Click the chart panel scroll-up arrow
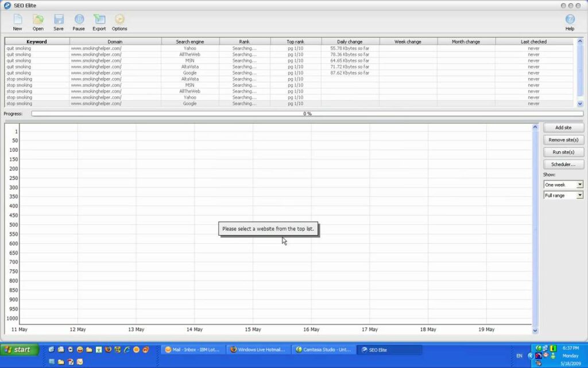Screen dimensions: 588x368 tap(535, 127)
